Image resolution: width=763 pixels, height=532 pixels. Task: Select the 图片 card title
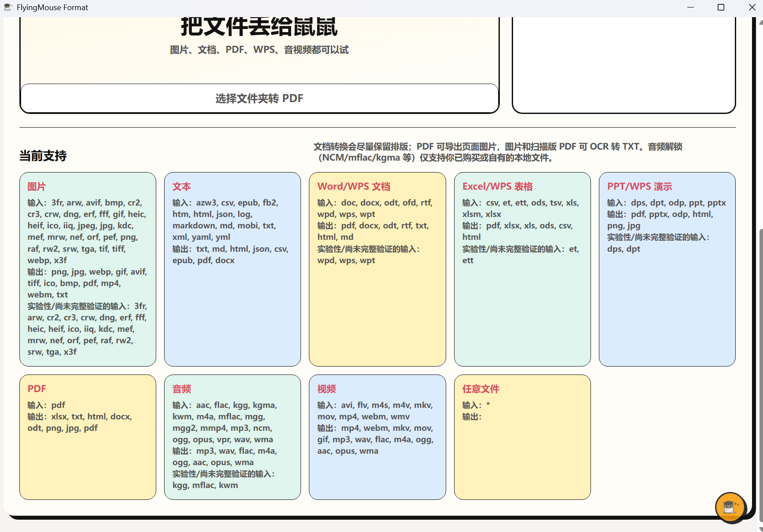tap(37, 186)
